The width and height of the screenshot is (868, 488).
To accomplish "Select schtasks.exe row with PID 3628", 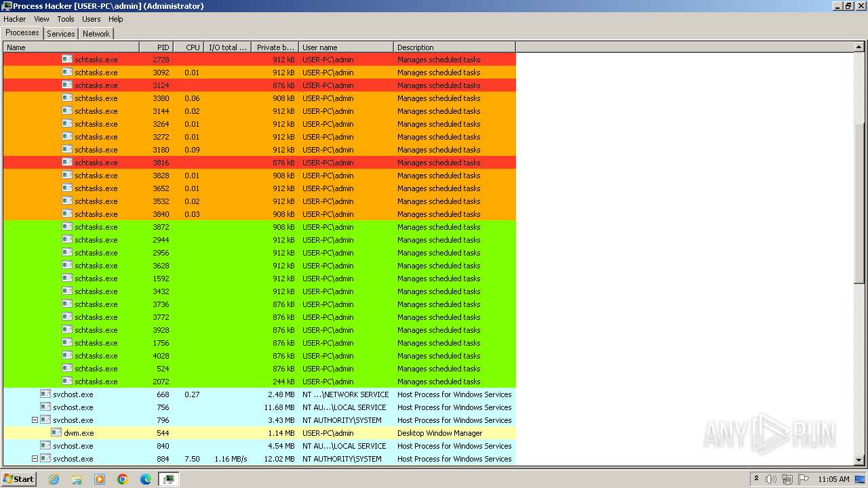I will coord(260,266).
